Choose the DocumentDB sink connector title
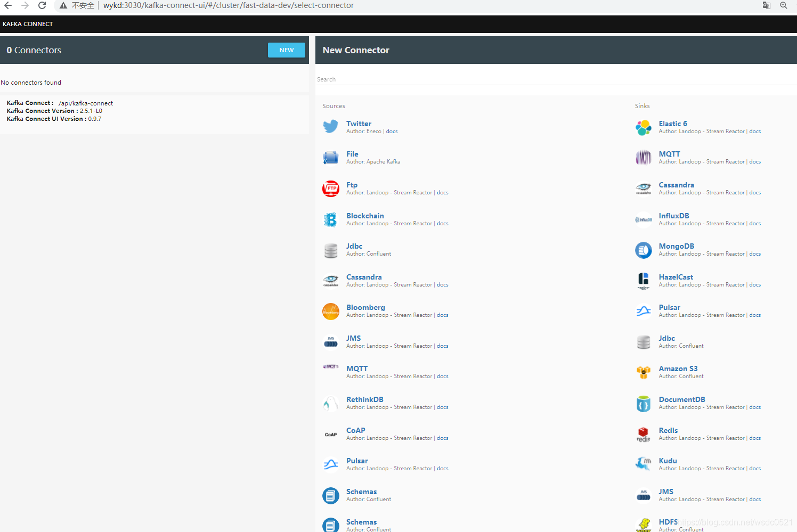Screen dimensions: 797x532 click(x=682, y=399)
